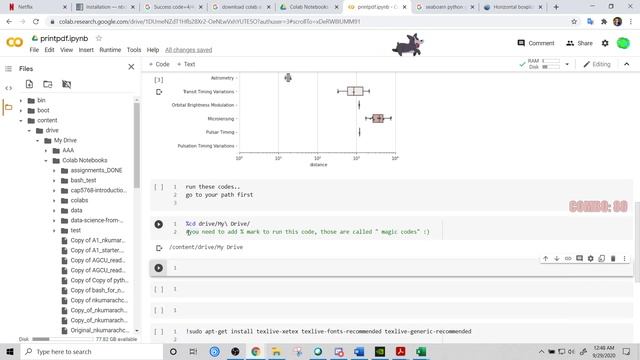Viewport: 640px width, 360px height.
Task: Click the Comment button
Action: pyautogui.click(x=536, y=43)
